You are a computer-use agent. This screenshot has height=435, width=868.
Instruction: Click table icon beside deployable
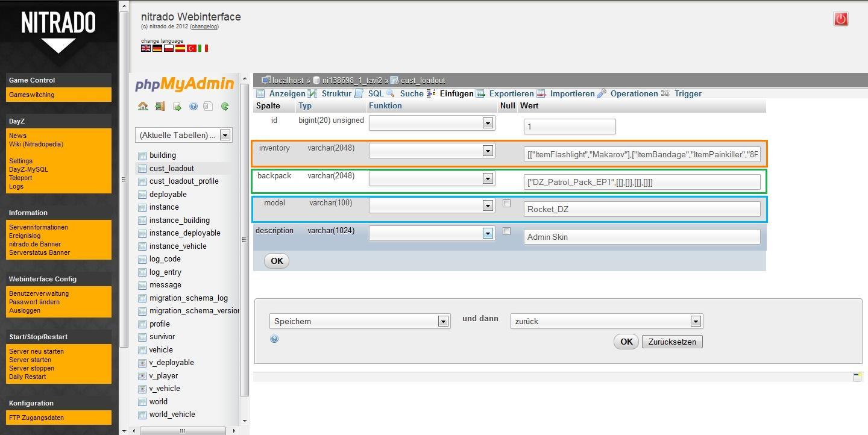tap(142, 195)
